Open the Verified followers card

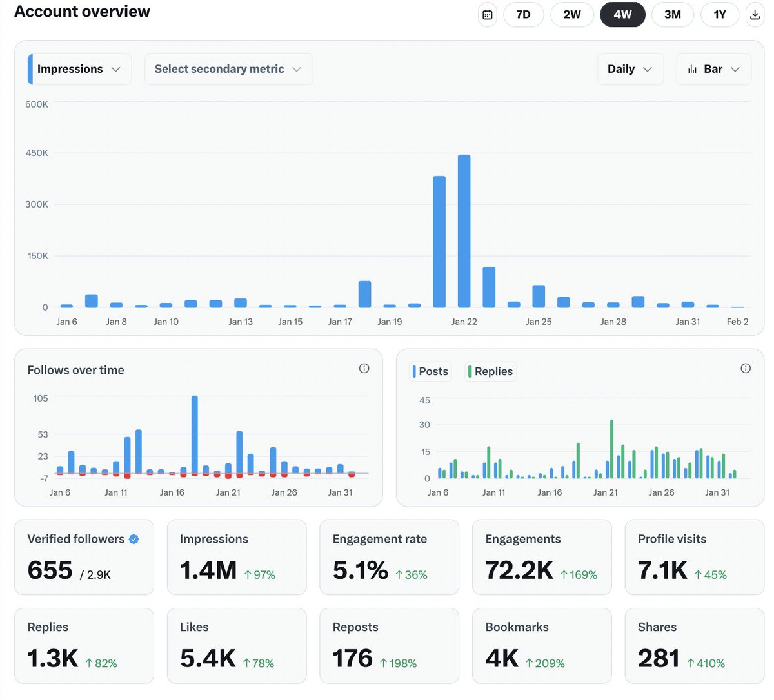click(x=84, y=557)
